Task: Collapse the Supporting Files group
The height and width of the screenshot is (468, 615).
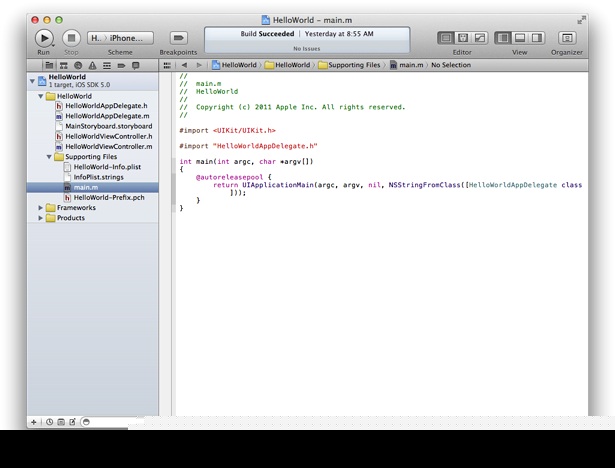Action: pyautogui.click(x=49, y=157)
